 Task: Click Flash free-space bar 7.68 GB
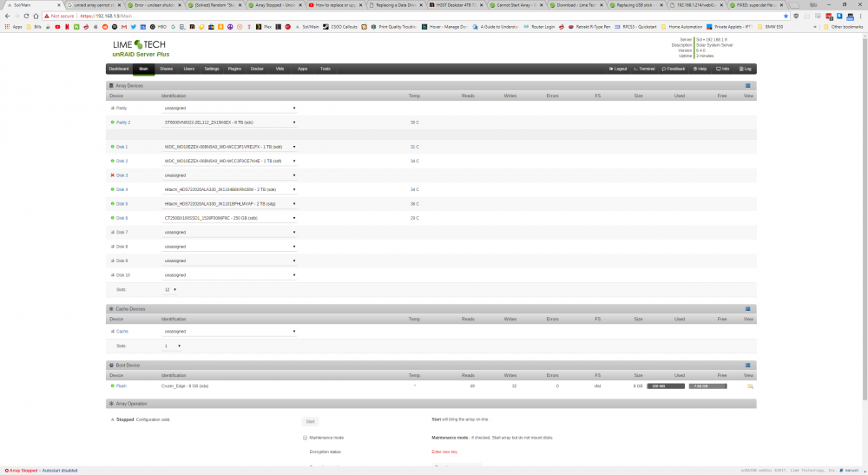[x=707, y=386]
